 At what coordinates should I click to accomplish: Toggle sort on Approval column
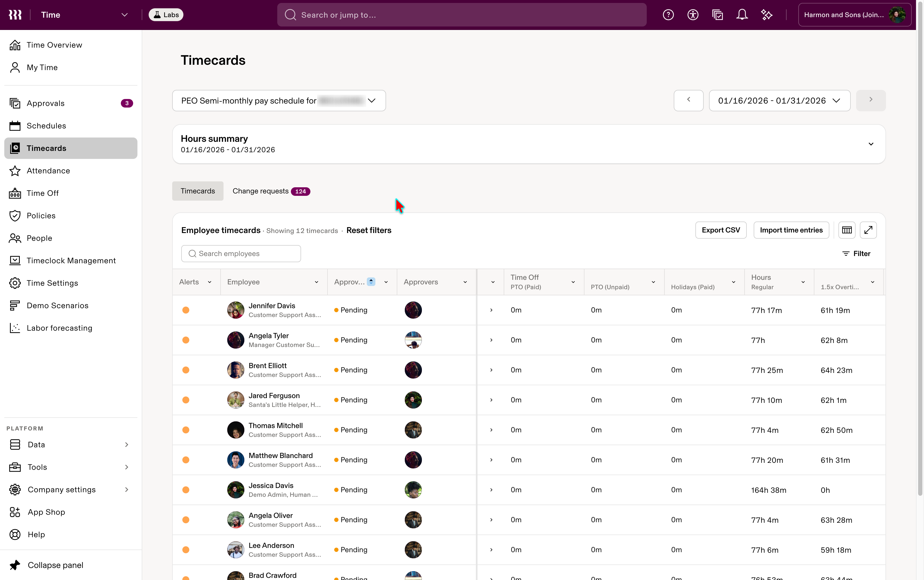coord(371,281)
